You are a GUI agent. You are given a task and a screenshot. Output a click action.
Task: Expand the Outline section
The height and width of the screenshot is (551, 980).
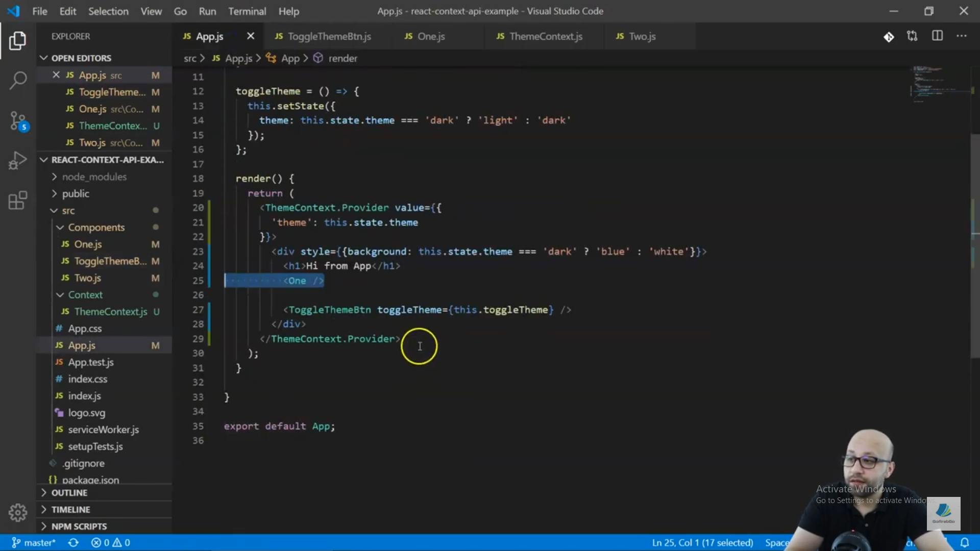pyautogui.click(x=104, y=493)
